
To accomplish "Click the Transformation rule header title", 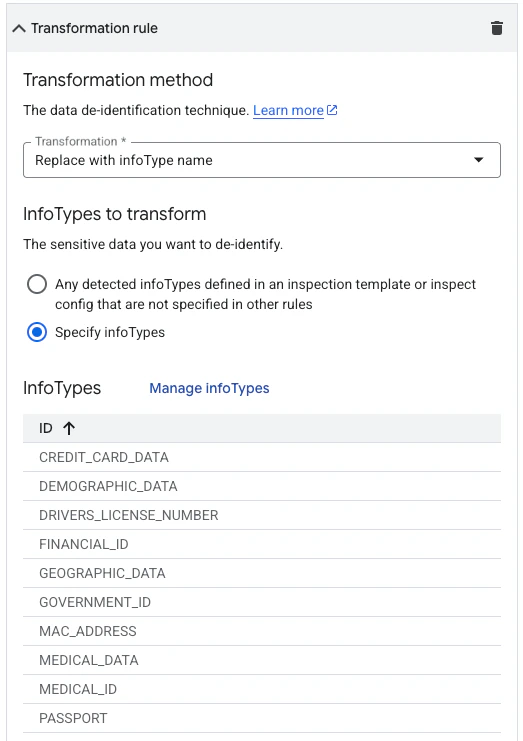I will click(94, 28).
